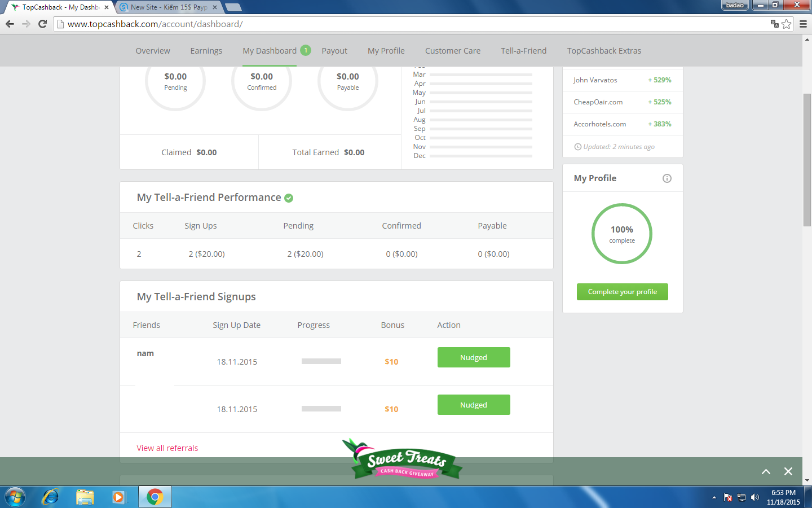The width and height of the screenshot is (812, 508).
Task: Click the Total Earned $0.00 value
Action: tap(354, 152)
